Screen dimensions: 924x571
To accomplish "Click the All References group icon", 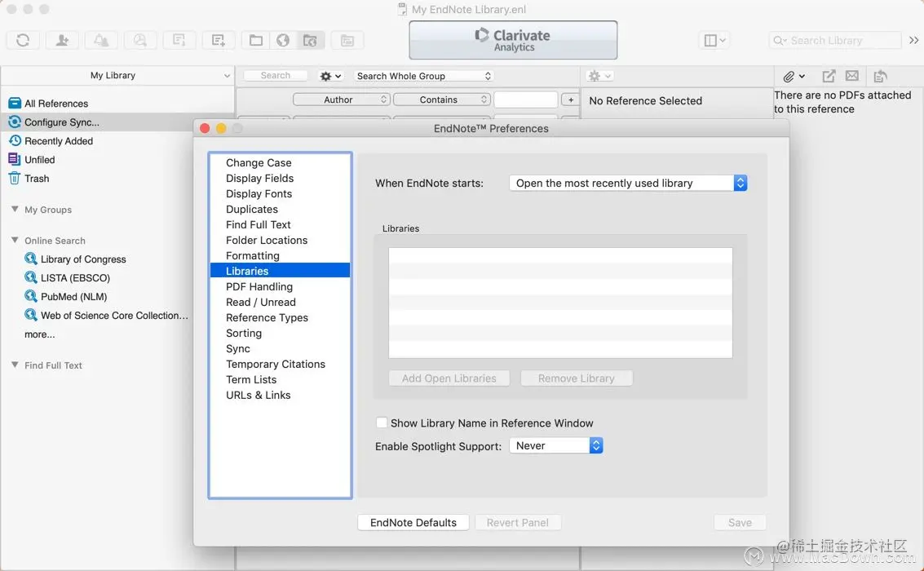I will pyautogui.click(x=15, y=103).
